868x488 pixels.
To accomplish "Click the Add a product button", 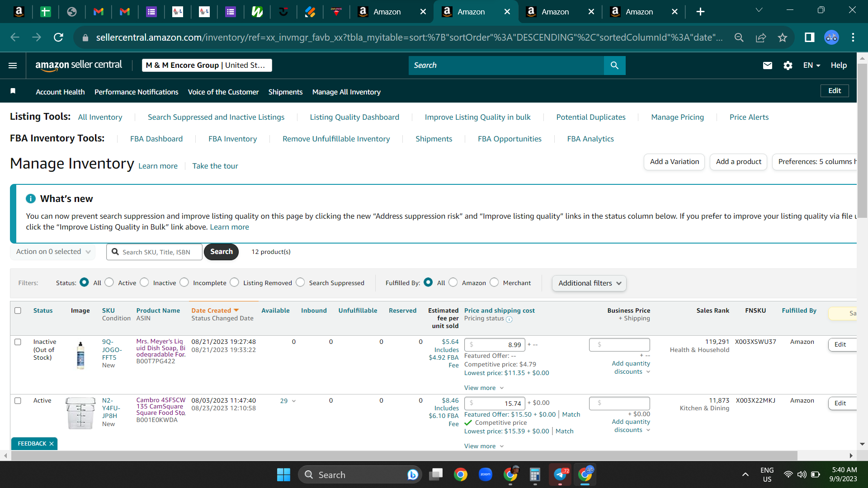I will click(x=739, y=162).
